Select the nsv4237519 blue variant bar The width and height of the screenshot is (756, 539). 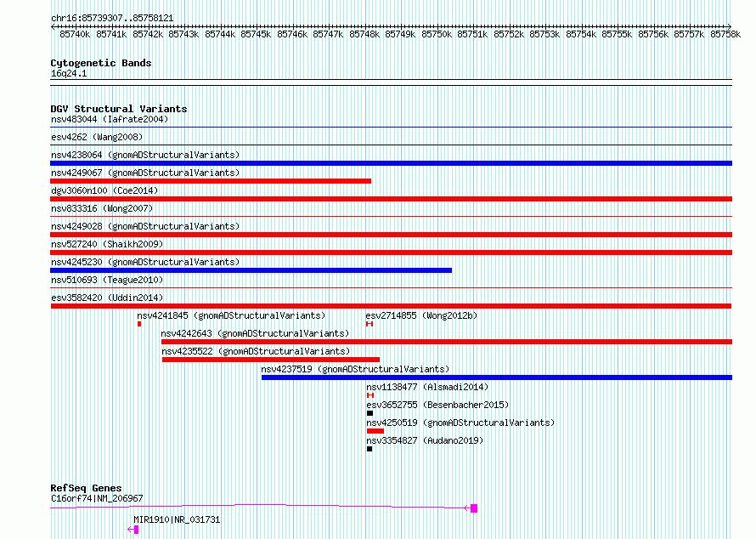point(497,377)
